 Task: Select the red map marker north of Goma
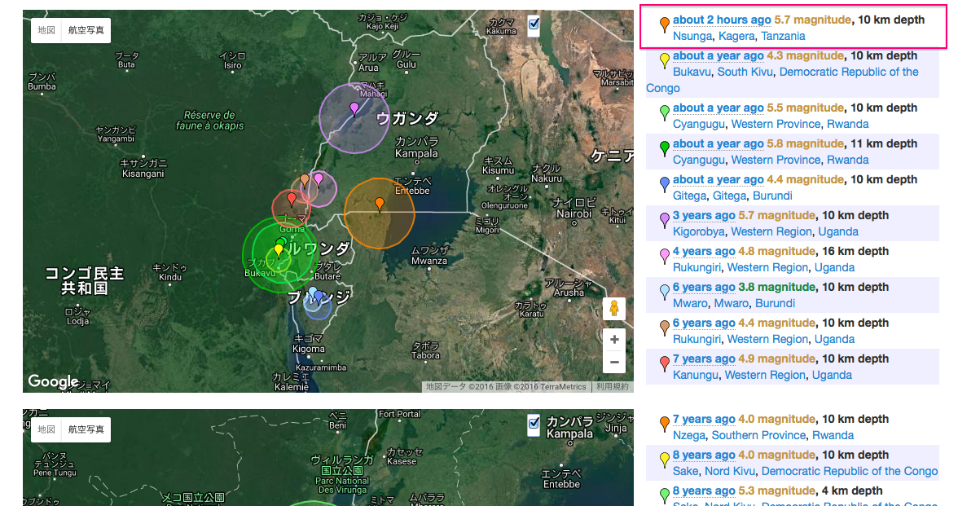coord(292,200)
